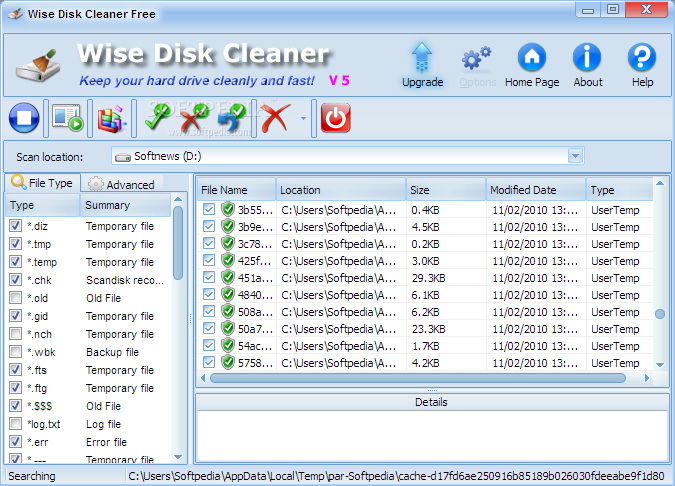Select the File Type tab
The width and height of the screenshot is (675, 486).
(x=42, y=183)
